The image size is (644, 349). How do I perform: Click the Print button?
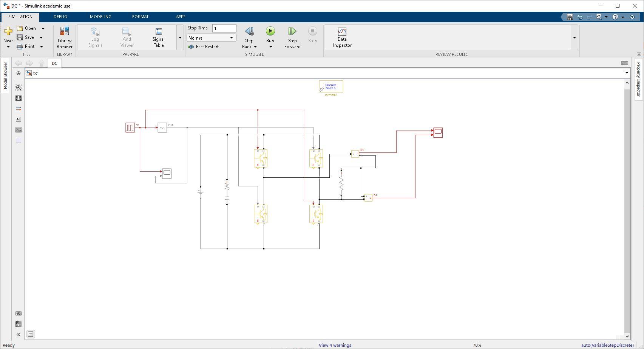(26, 46)
